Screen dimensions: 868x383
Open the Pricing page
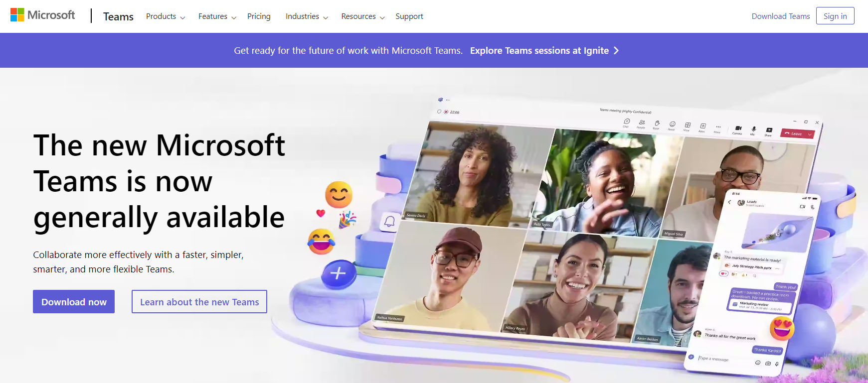point(259,16)
